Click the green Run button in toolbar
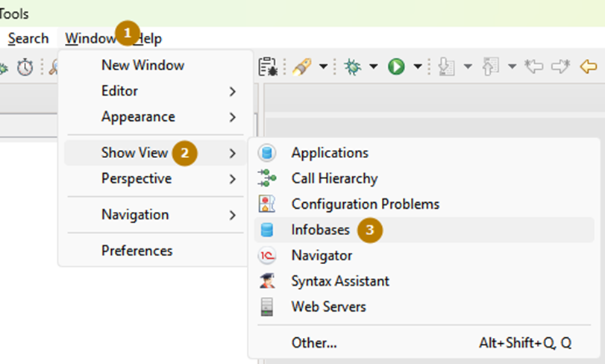Screen dimensions: 605x364 click(396, 67)
